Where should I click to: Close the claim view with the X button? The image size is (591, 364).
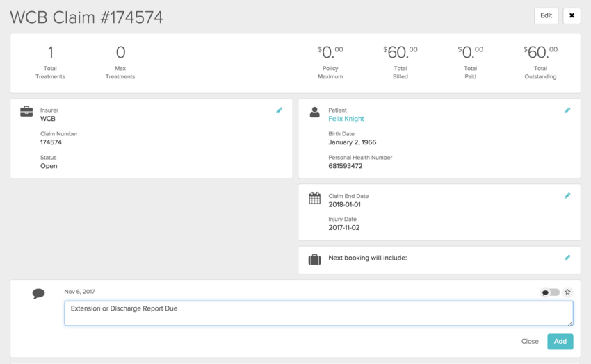pyautogui.click(x=572, y=16)
